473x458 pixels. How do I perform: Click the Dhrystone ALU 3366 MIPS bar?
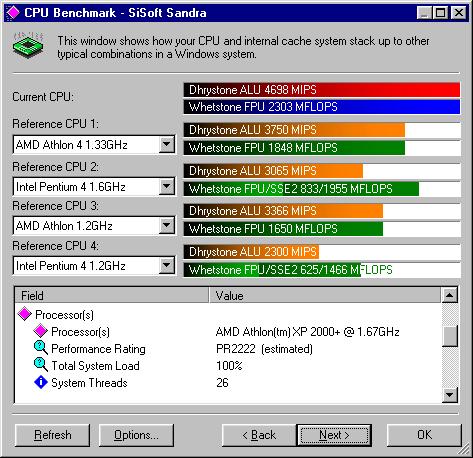(x=322, y=211)
